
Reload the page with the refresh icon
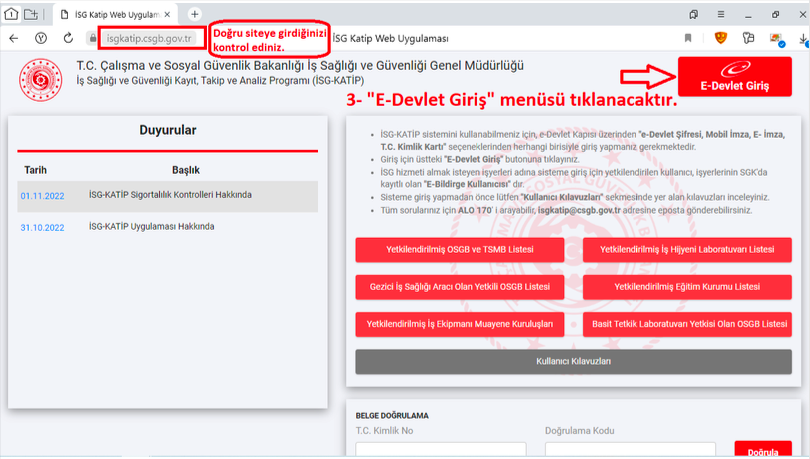tap(67, 38)
